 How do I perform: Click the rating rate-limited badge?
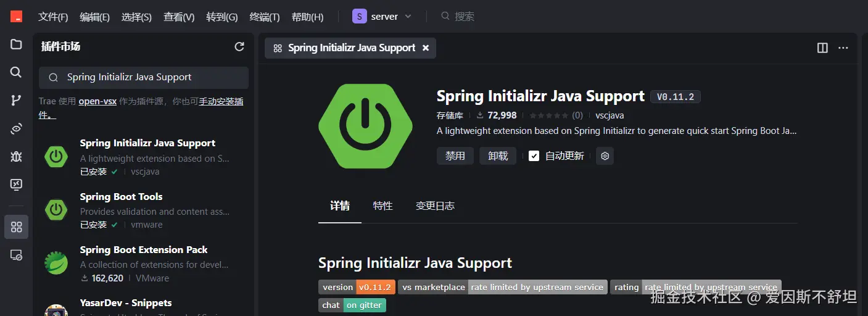point(696,287)
